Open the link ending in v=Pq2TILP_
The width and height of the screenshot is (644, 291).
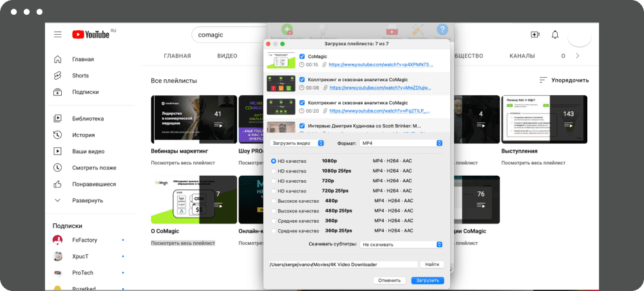pyautogui.click(x=381, y=111)
